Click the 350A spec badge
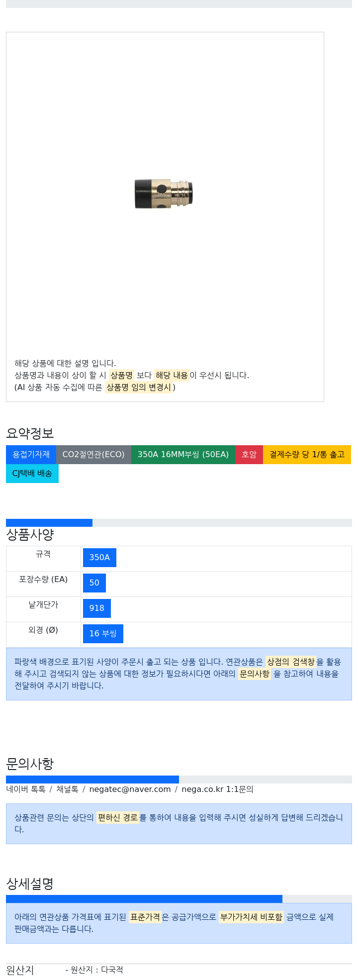Viewport: 358px width, 980px height. (x=99, y=558)
